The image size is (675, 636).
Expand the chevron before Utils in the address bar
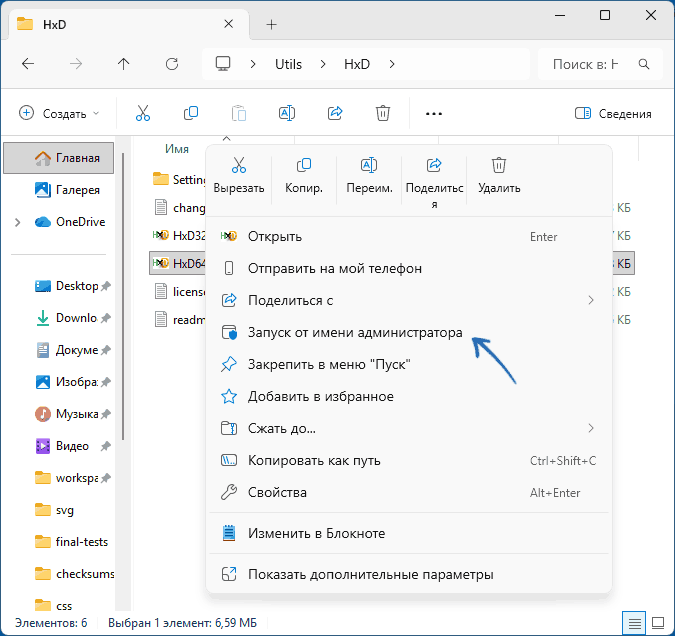(x=253, y=64)
